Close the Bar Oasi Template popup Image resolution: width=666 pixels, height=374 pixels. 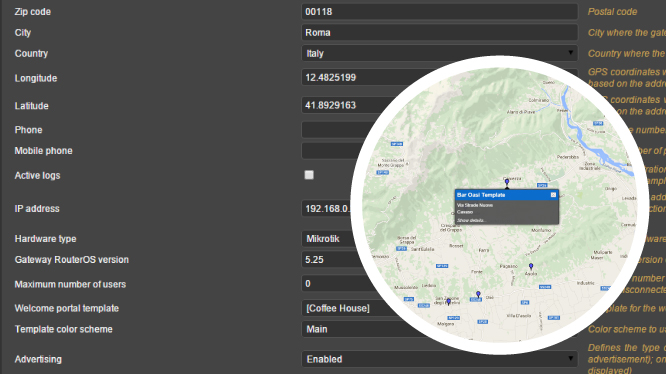tap(553, 195)
